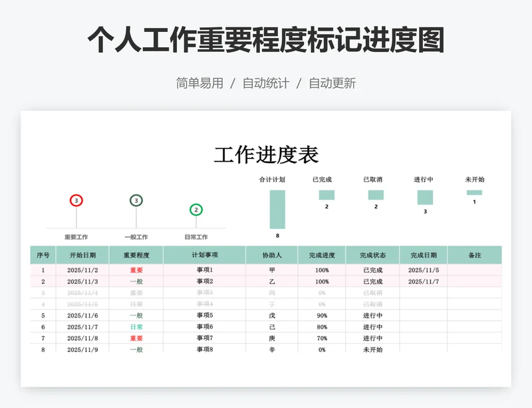Select the bar under the 已完成 chart label
The height and width of the screenshot is (408, 532).
pyautogui.click(x=327, y=195)
